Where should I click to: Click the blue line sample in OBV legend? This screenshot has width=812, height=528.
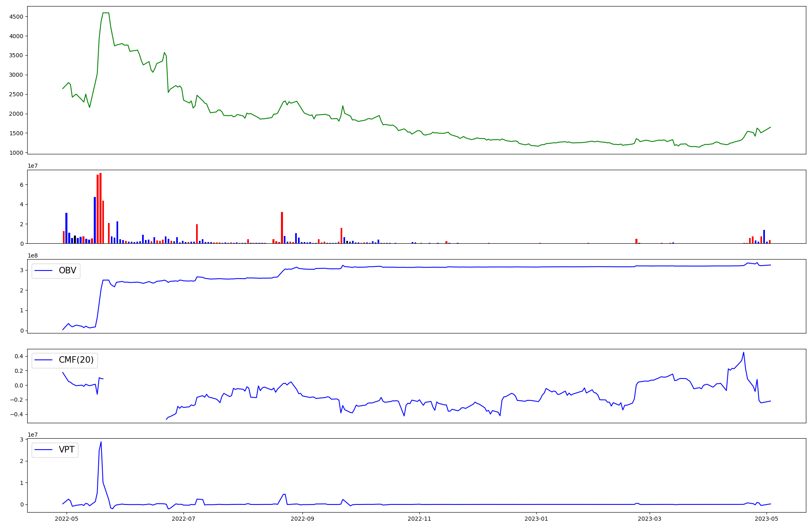tap(43, 270)
